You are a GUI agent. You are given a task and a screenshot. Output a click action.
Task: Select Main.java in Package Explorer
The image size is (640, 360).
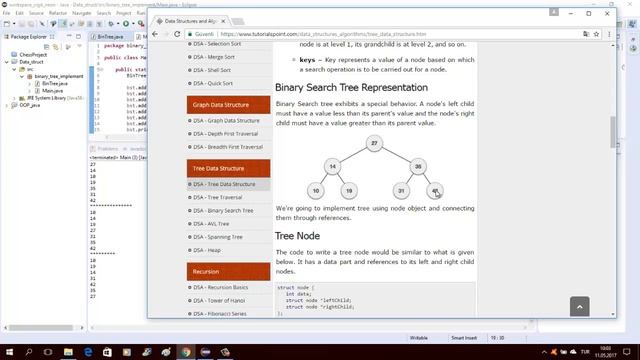pyautogui.click(x=52, y=91)
